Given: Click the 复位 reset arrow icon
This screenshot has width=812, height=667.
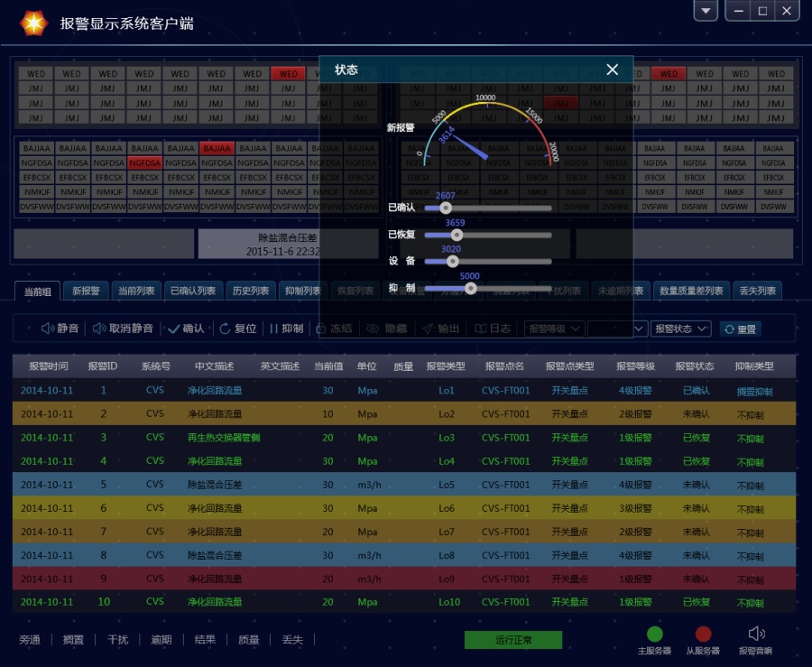Looking at the screenshot, I should pos(225,329).
